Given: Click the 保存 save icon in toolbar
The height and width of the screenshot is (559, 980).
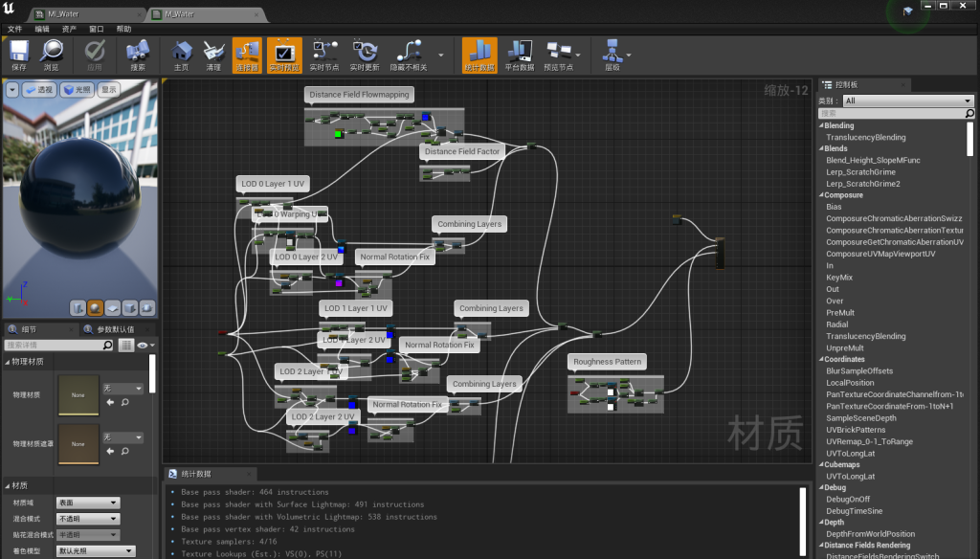Looking at the screenshot, I should (x=19, y=55).
